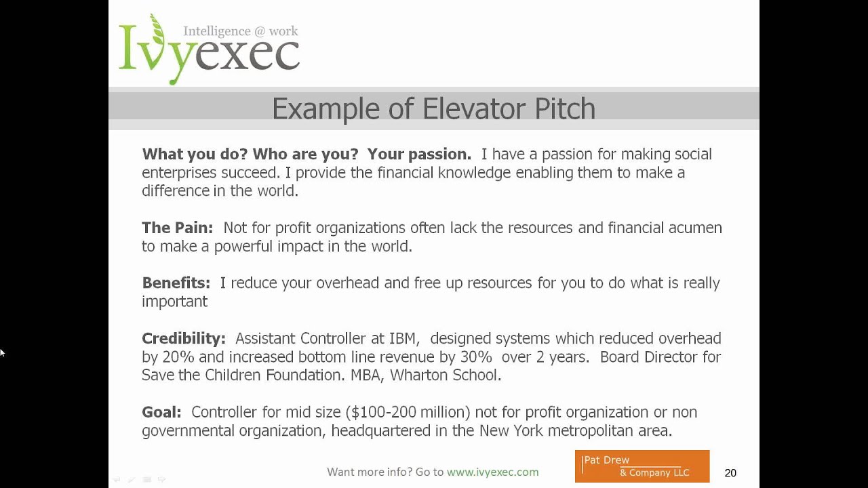Click the Assistant Controller at IBM text
The image size is (868, 488).
328,338
